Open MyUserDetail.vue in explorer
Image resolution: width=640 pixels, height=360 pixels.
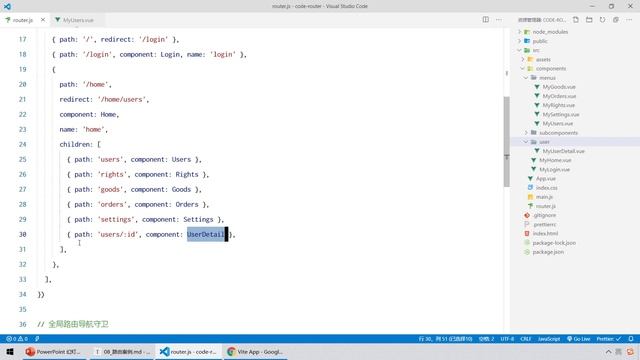click(x=563, y=151)
